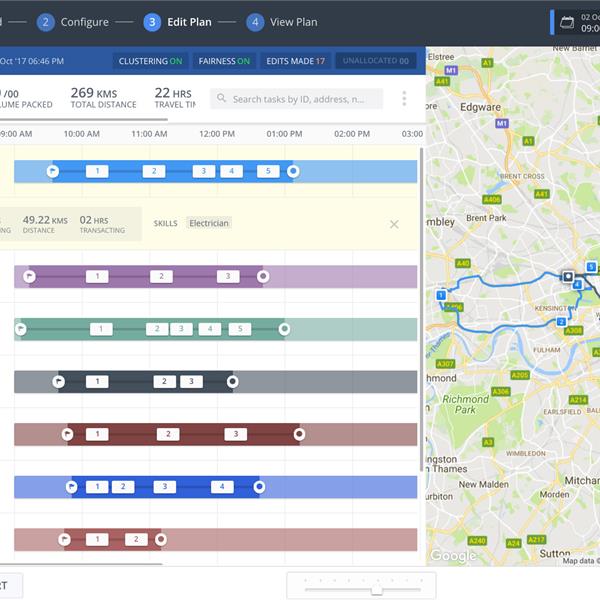Focus the Search tasks input field

point(297,99)
